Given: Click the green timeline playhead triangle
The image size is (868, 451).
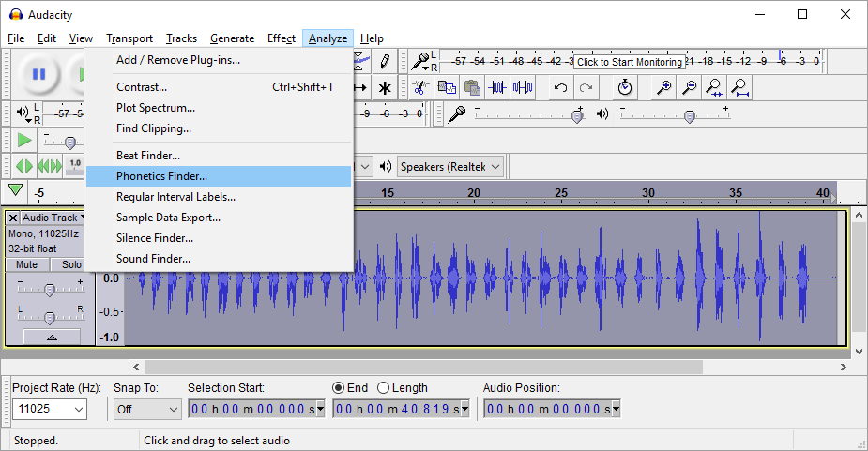Looking at the screenshot, I should tap(16, 191).
